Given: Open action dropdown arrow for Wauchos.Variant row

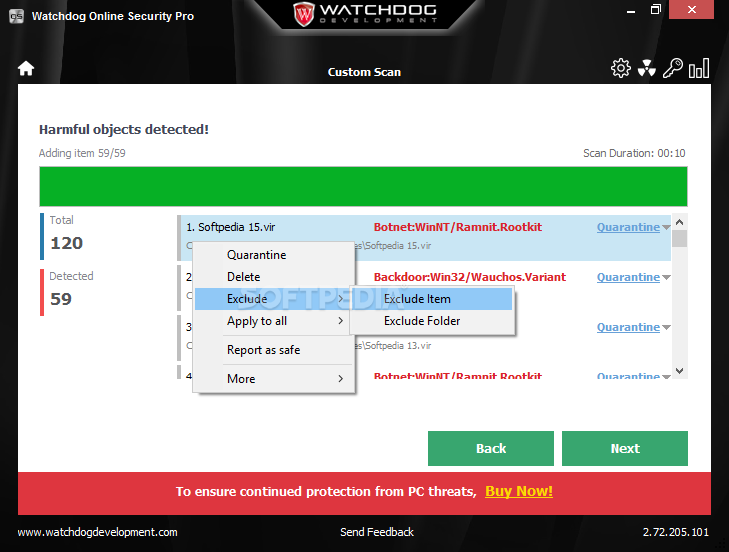Looking at the screenshot, I should coord(666,278).
